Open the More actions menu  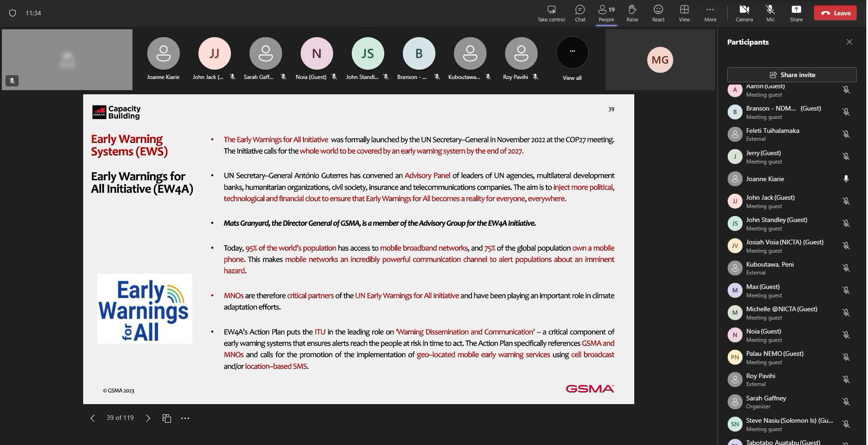click(710, 13)
